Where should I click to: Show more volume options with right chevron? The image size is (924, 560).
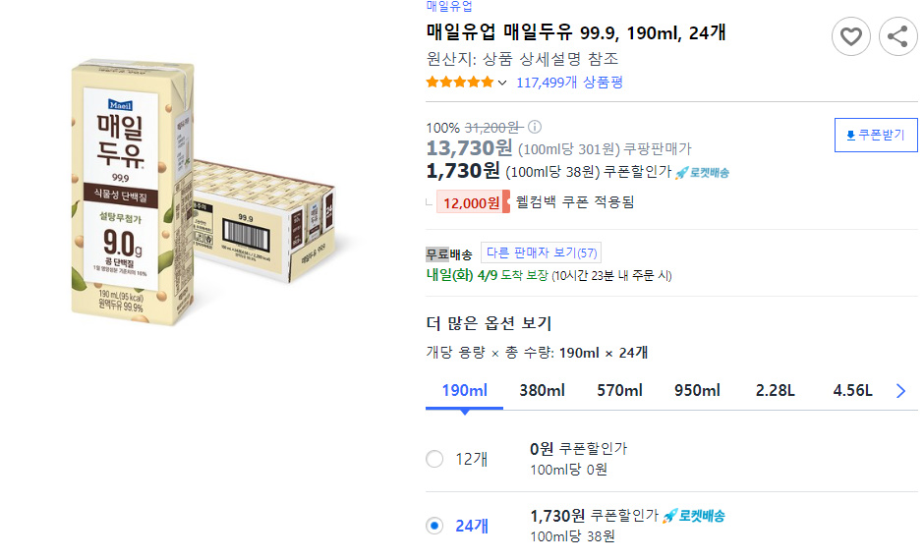(900, 390)
